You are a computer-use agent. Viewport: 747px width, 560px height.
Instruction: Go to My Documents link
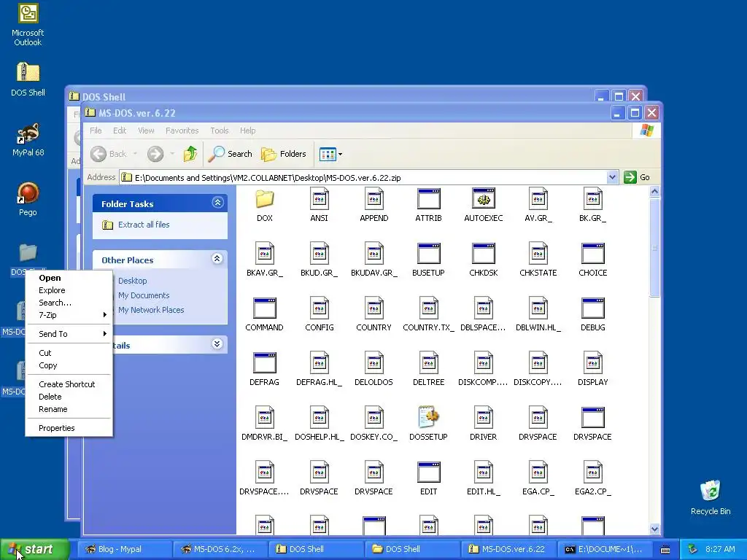(144, 295)
